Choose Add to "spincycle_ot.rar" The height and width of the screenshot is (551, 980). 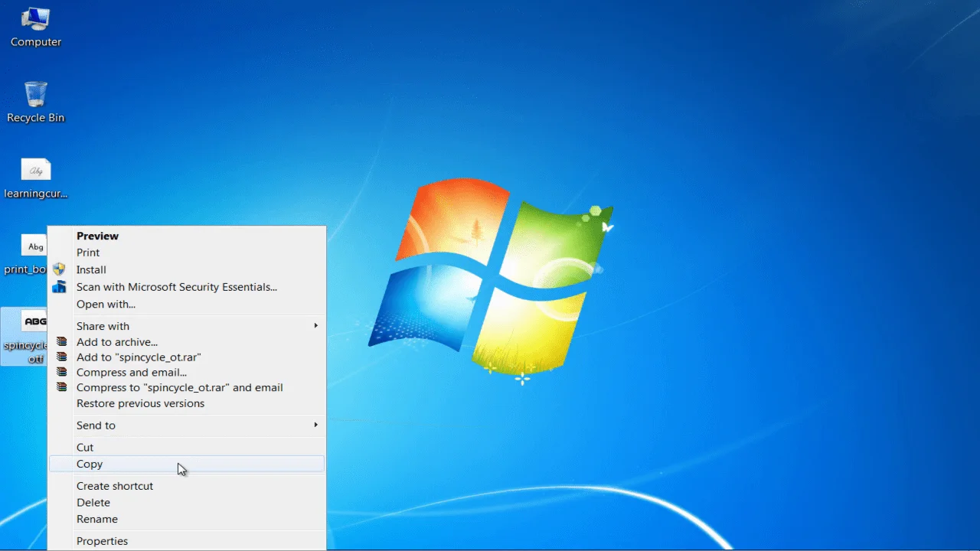[187, 357]
